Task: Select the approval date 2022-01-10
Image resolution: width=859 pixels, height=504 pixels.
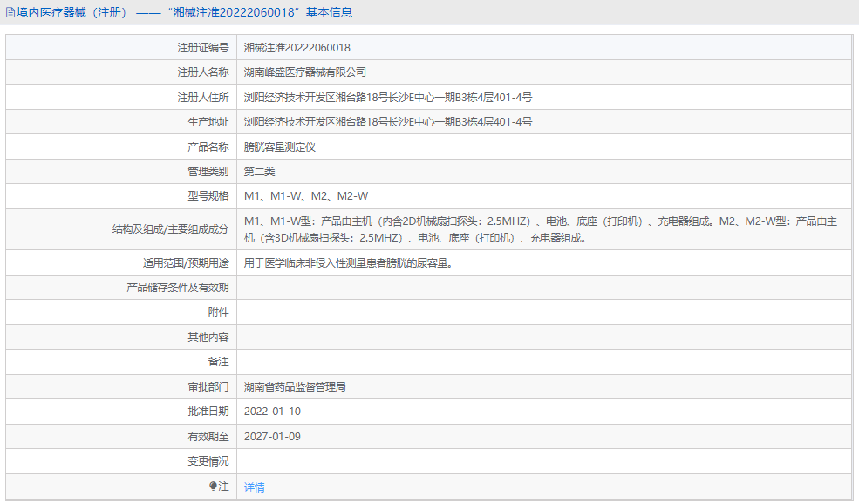Action: (x=272, y=412)
